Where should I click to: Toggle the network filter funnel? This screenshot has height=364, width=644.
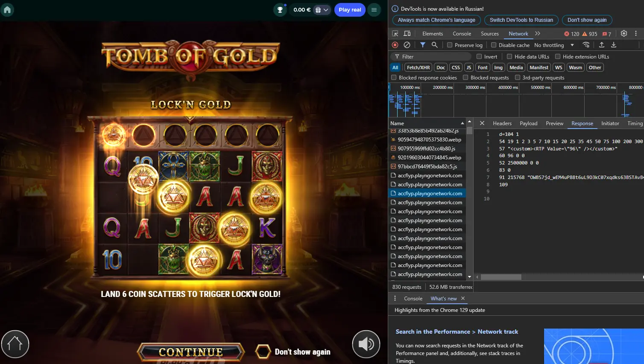tap(422, 45)
